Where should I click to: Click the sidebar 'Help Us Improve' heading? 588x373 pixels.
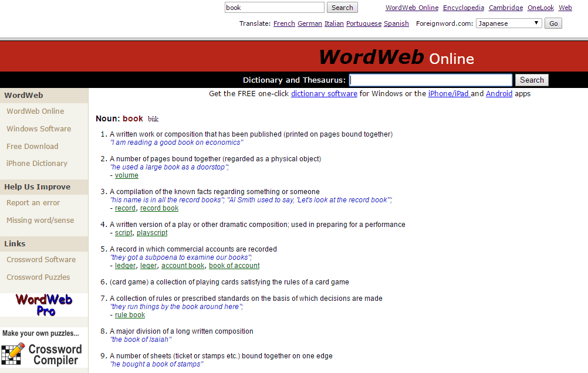[x=37, y=186]
